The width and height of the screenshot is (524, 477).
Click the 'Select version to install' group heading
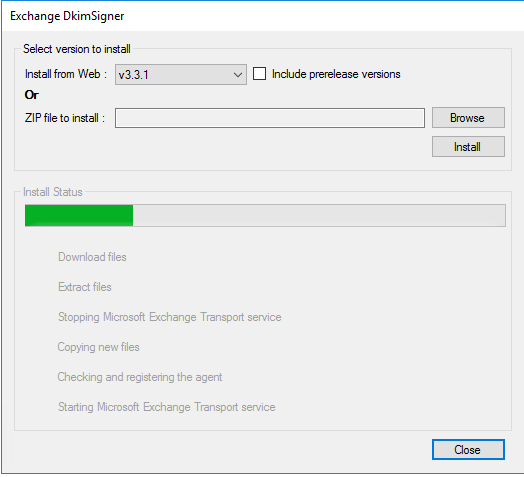pos(77,49)
